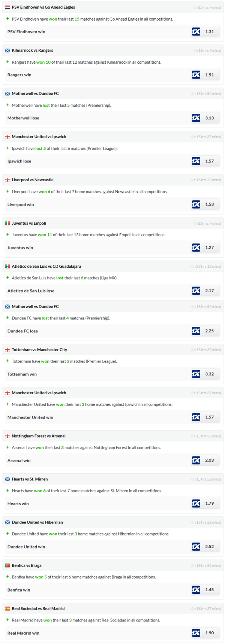Choose the 1.90 odds for Real Madrid win

pos(210,633)
